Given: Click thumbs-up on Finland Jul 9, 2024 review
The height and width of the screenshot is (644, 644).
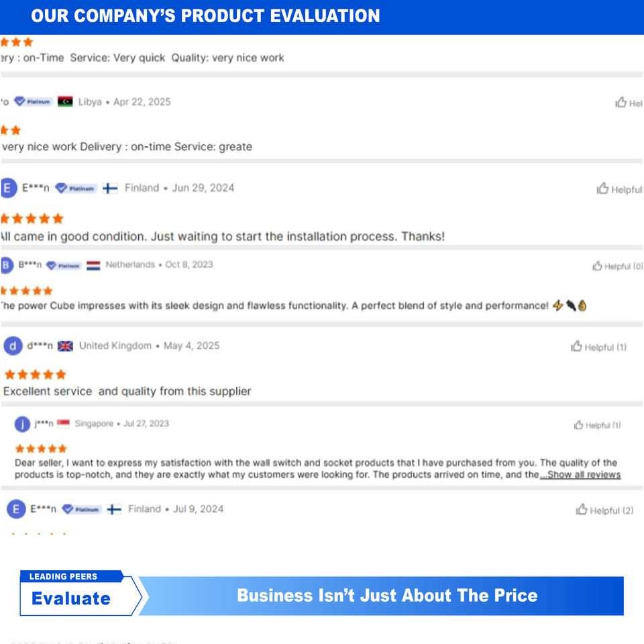Looking at the screenshot, I should 582,511.
